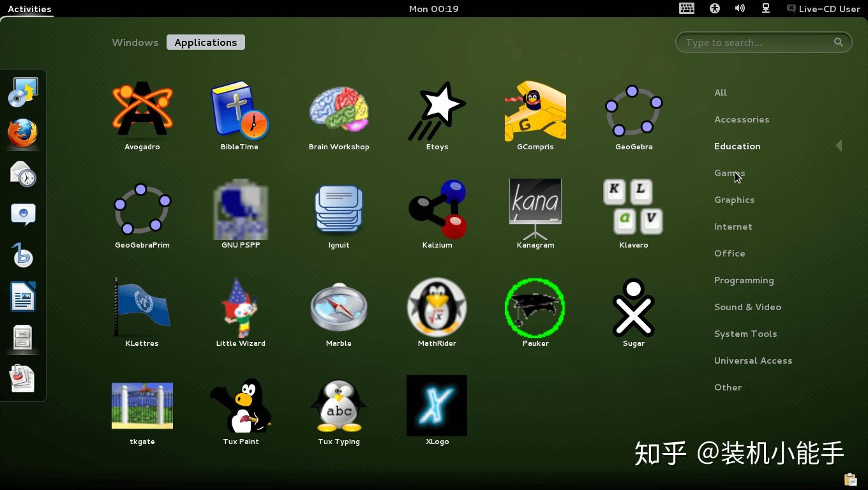Click the Activities button

click(x=29, y=9)
